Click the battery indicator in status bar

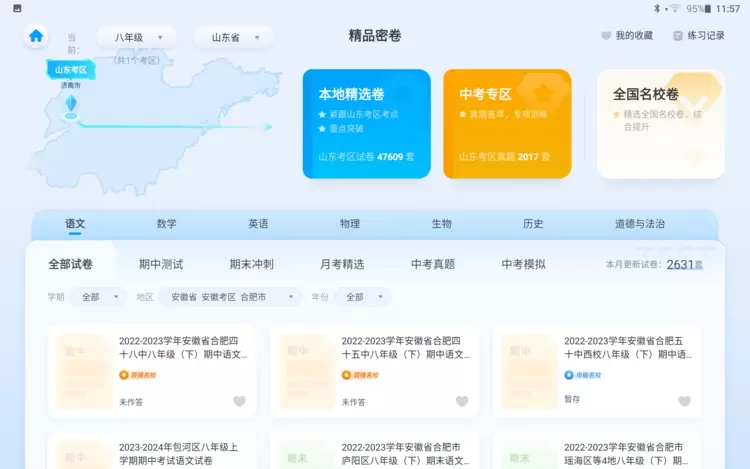pos(713,8)
